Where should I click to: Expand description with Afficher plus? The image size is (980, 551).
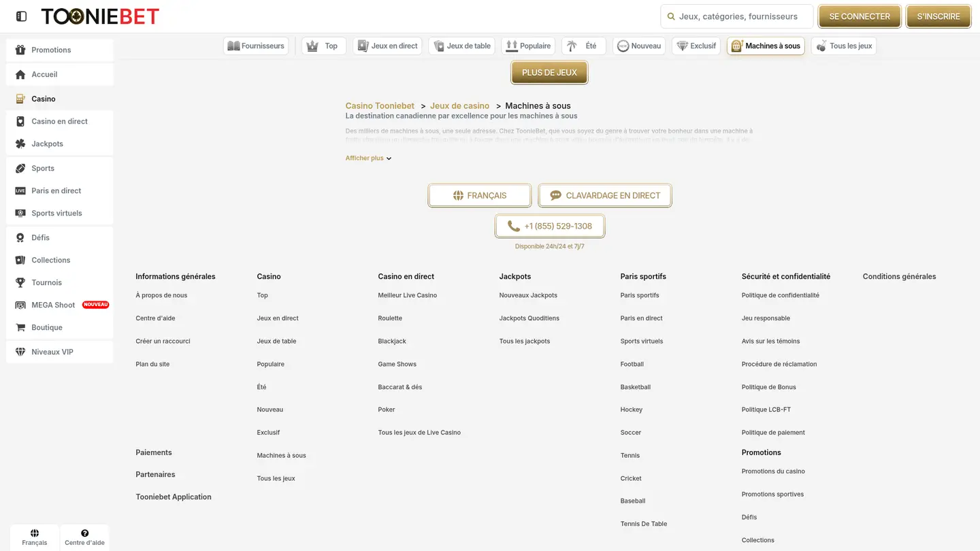coord(368,158)
